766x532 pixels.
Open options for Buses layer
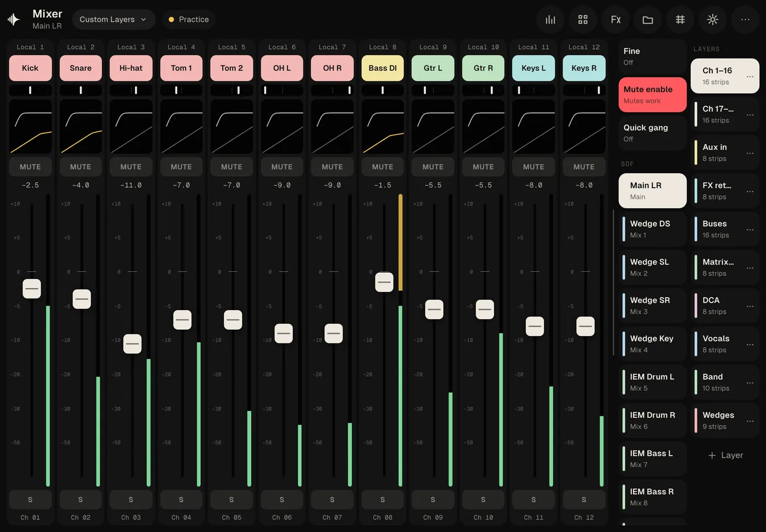tap(750, 230)
